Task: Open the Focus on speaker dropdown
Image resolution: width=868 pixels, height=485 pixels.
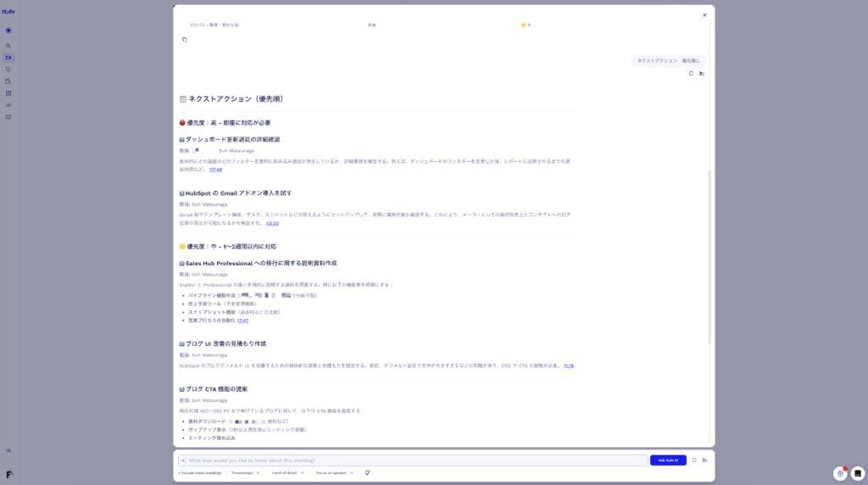Action: (x=334, y=472)
